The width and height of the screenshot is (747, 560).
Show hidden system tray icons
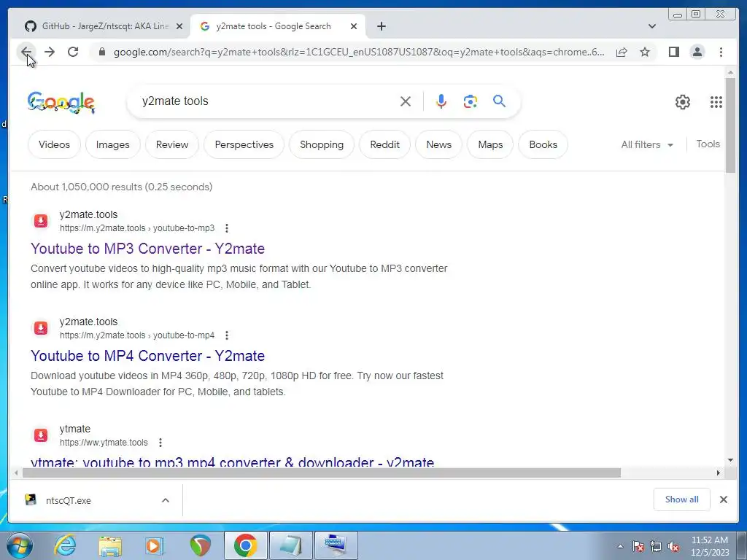coord(620,546)
